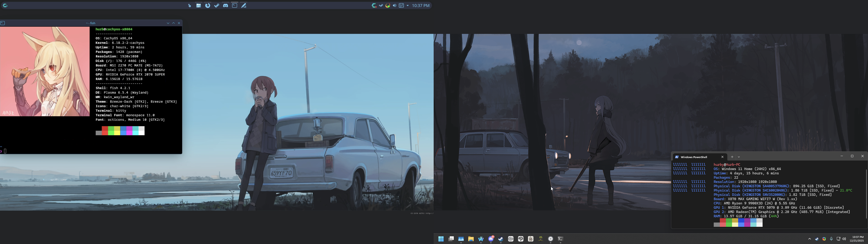Open the blue landscape app icon beside Task View
This screenshot has height=244, width=868.
pos(461,239)
